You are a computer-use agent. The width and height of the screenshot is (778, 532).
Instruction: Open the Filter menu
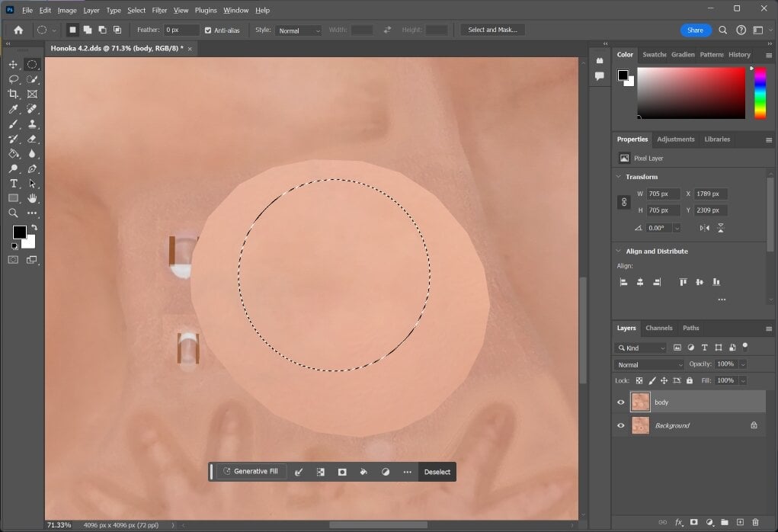click(159, 10)
